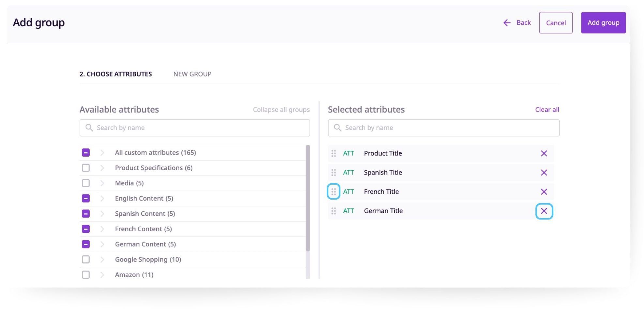Uncheck the English Content checkbox

click(x=86, y=198)
